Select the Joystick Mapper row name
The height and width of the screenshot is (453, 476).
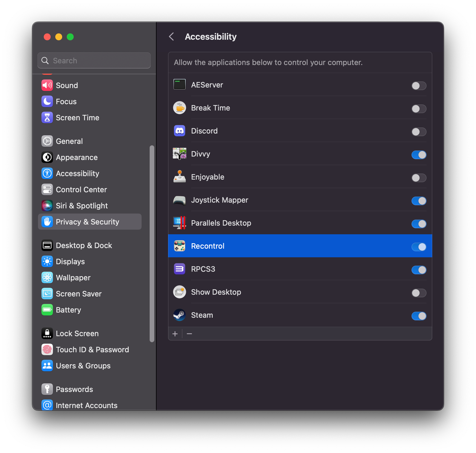click(220, 200)
